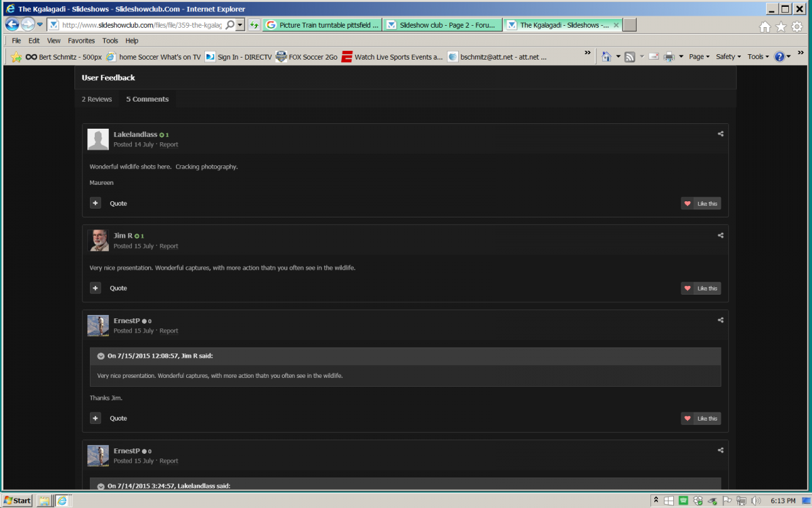Click Quote under Jim R's comment

118,289
